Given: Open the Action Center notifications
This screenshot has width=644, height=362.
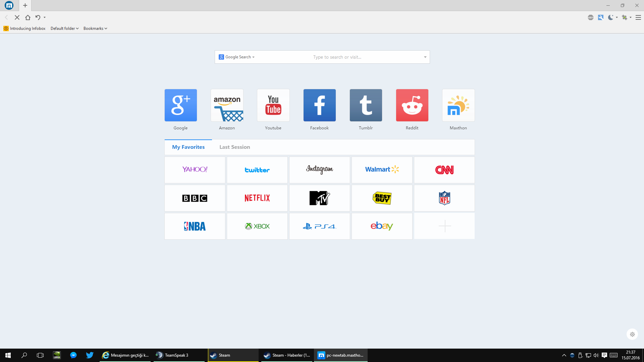Looking at the screenshot, I should click(604, 355).
